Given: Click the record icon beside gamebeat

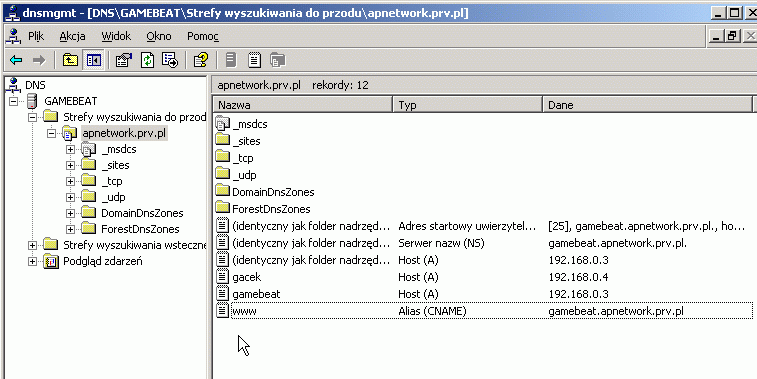Looking at the screenshot, I should point(222,294).
